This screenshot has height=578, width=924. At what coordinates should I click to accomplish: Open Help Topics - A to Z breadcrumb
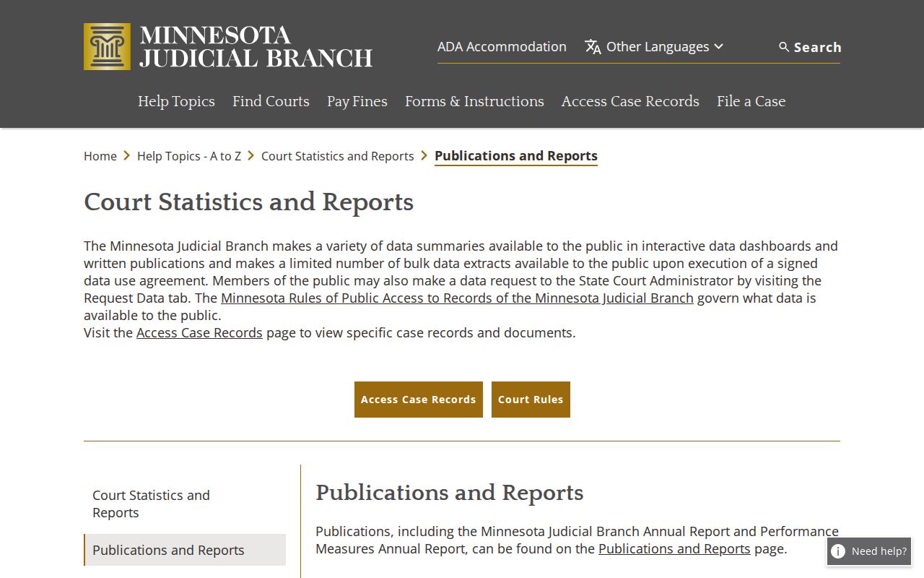click(x=189, y=156)
